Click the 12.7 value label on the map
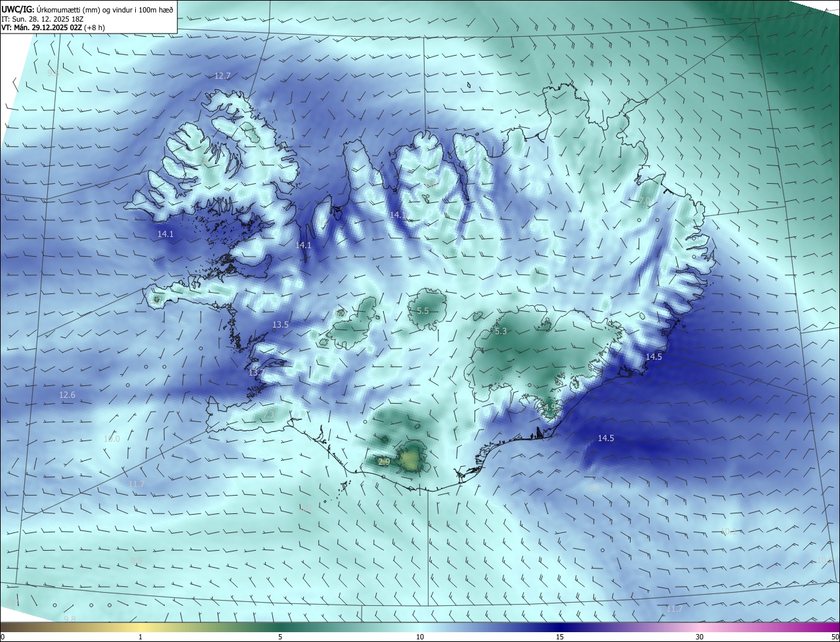Screen dimensions: 840x642 222,76
